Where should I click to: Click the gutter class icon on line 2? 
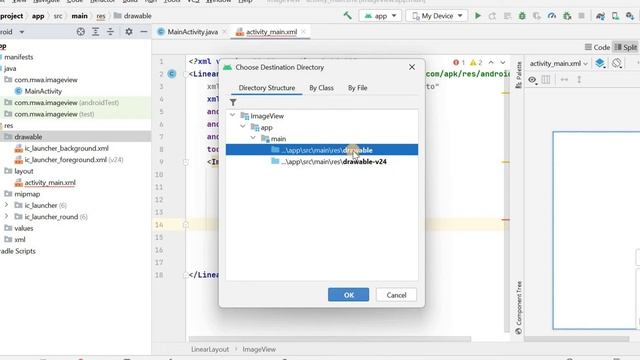click(x=172, y=74)
